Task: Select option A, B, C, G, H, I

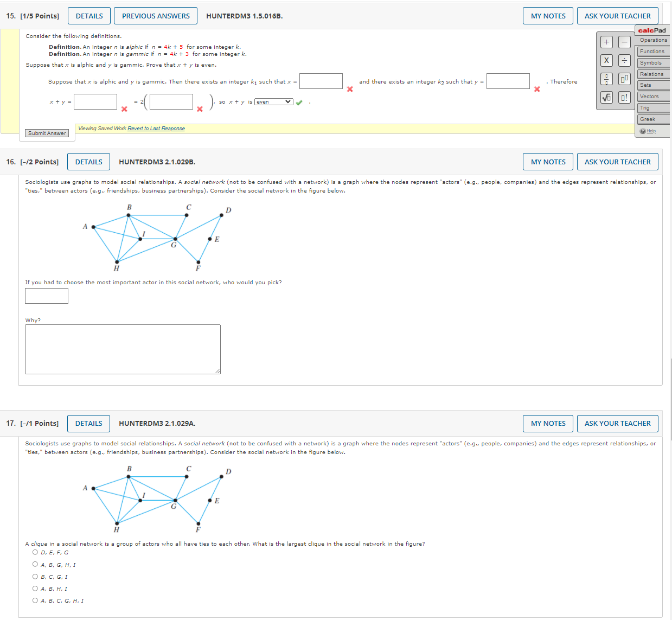Action: (35, 600)
